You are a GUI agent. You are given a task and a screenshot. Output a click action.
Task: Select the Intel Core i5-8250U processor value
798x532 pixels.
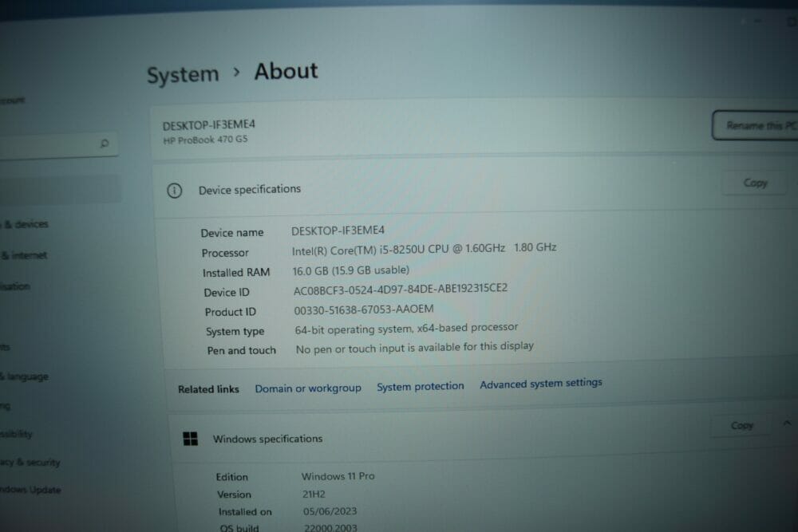pos(424,249)
